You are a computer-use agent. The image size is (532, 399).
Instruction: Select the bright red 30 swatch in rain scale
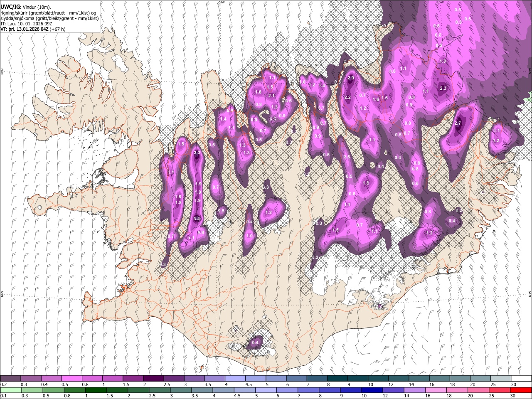coord(521,390)
